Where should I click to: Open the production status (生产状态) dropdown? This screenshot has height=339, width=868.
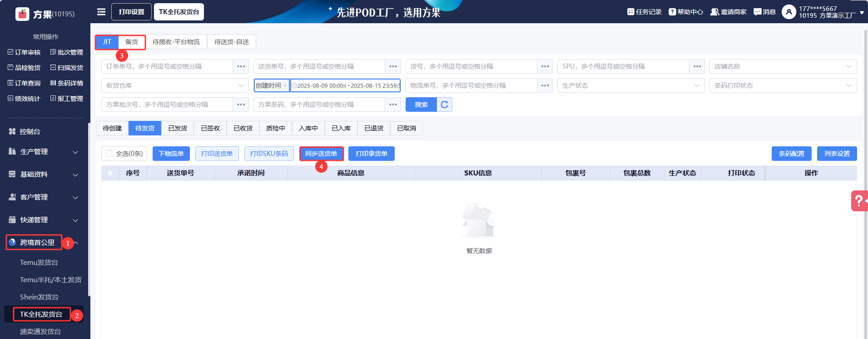630,85
